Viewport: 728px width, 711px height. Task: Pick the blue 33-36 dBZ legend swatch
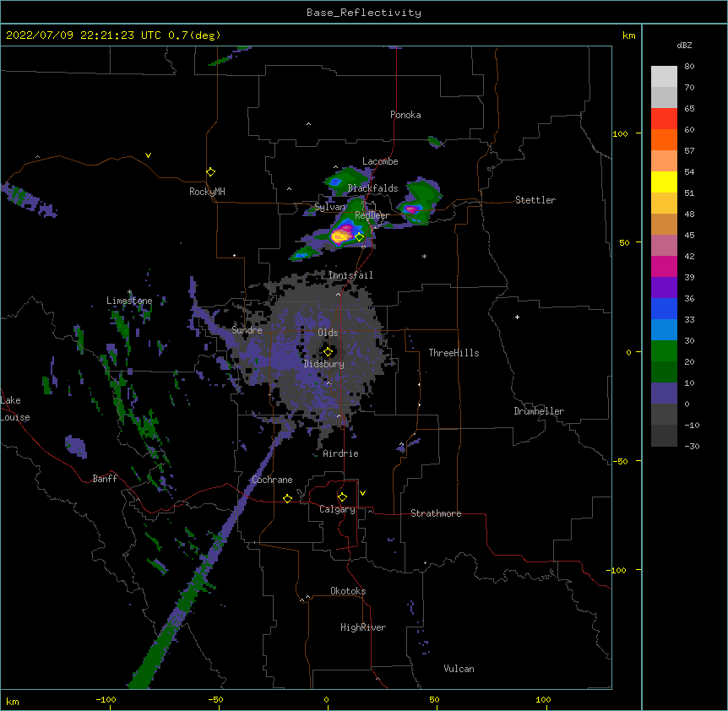(x=664, y=308)
